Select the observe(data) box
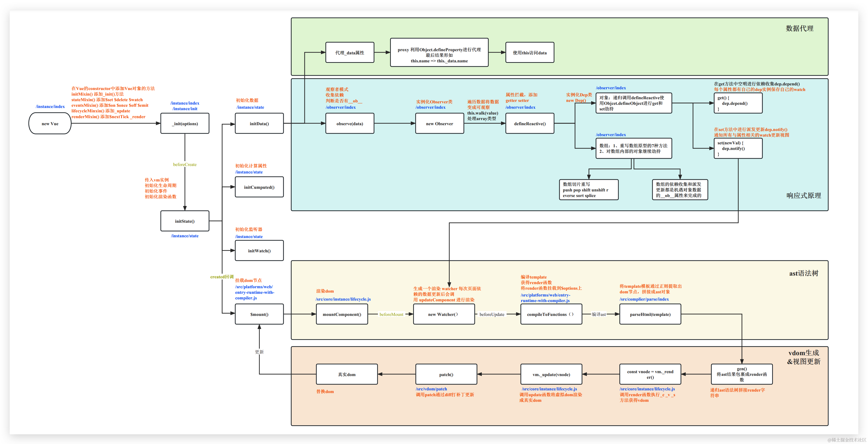The height and width of the screenshot is (444, 868). click(350, 124)
